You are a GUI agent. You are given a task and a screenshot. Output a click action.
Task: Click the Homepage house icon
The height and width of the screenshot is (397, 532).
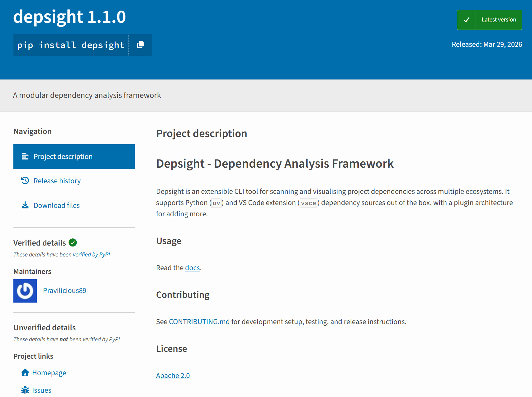point(25,372)
